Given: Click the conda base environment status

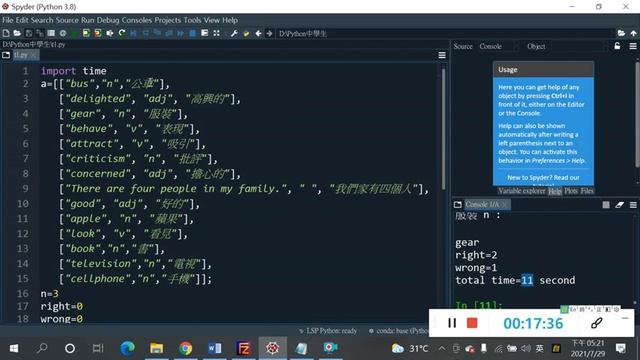Looking at the screenshot, I should point(398,331).
